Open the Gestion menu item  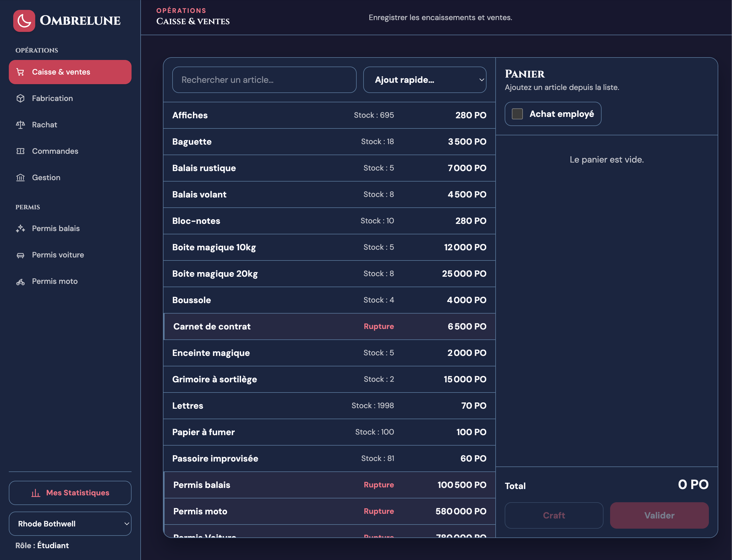pos(70,177)
